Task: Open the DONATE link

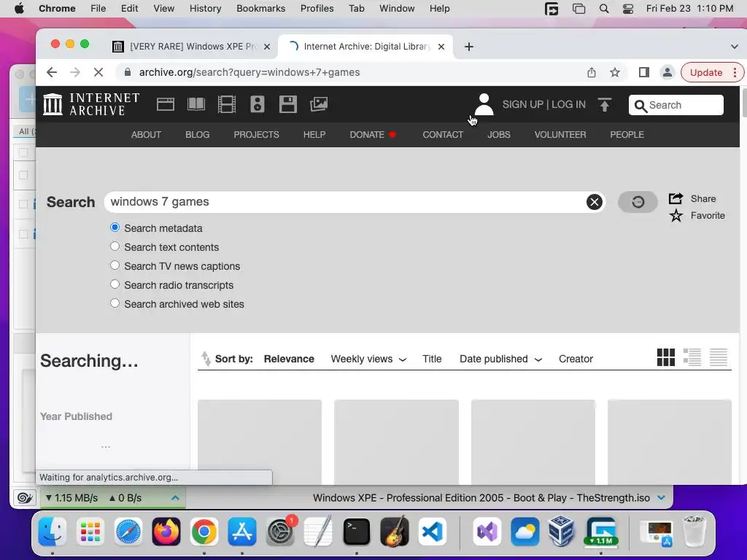Action: 373,135
